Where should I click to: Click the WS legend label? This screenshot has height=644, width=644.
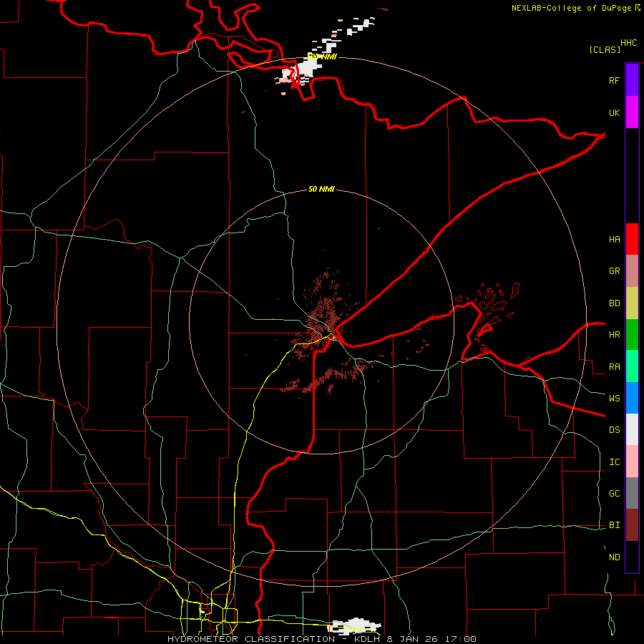tap(614, 399)
